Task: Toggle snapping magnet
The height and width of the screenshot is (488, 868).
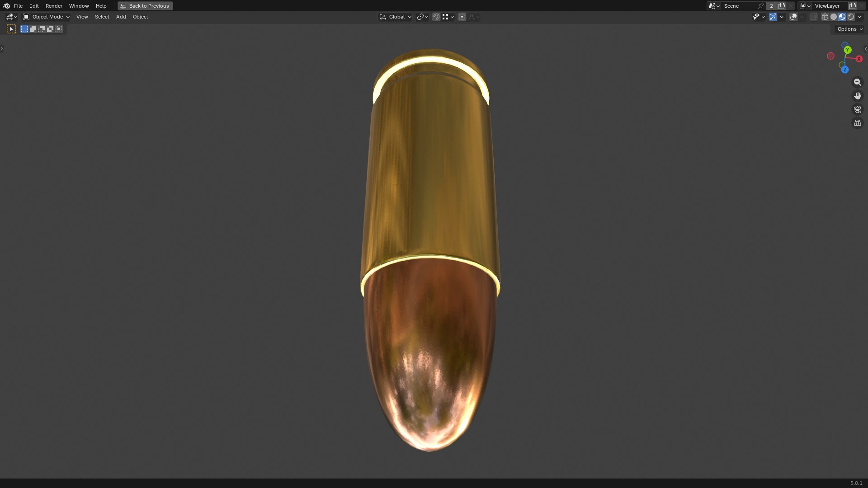Action: [x=436, y=17]
